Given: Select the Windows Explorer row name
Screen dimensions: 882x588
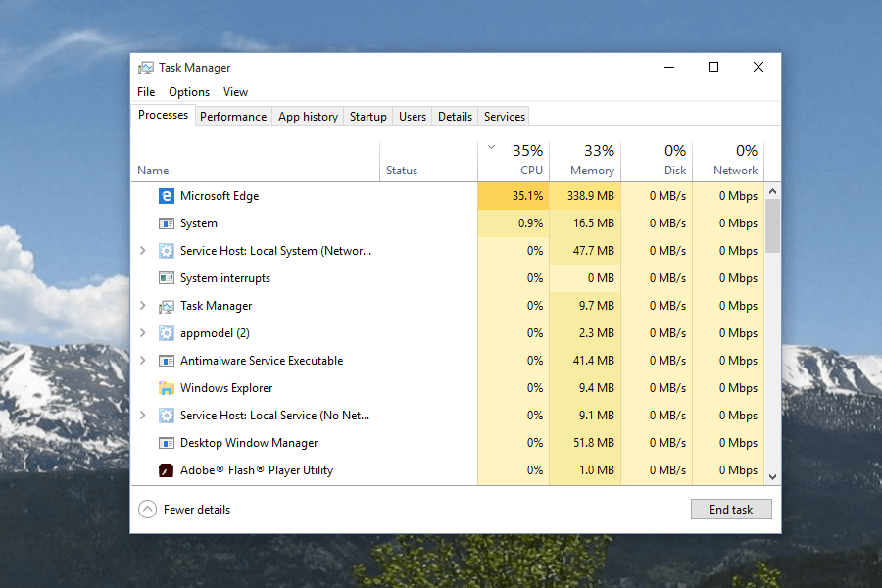Looking at the screenshot, I should point(226,388).
